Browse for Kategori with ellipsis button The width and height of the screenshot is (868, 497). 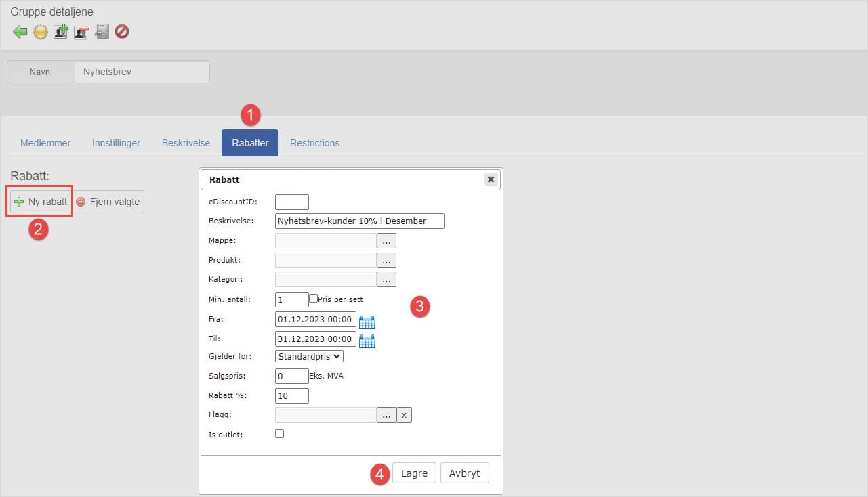[x=386, y=279]
